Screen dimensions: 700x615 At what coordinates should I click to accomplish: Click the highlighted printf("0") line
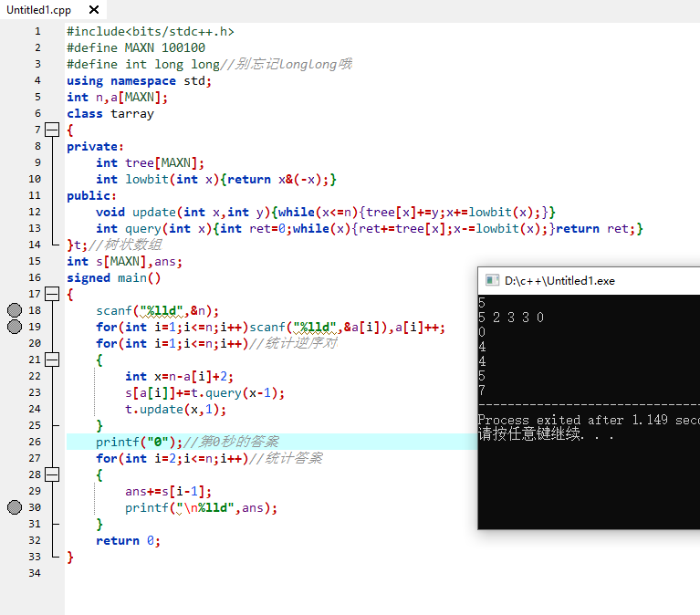click(x=271, y=442)
